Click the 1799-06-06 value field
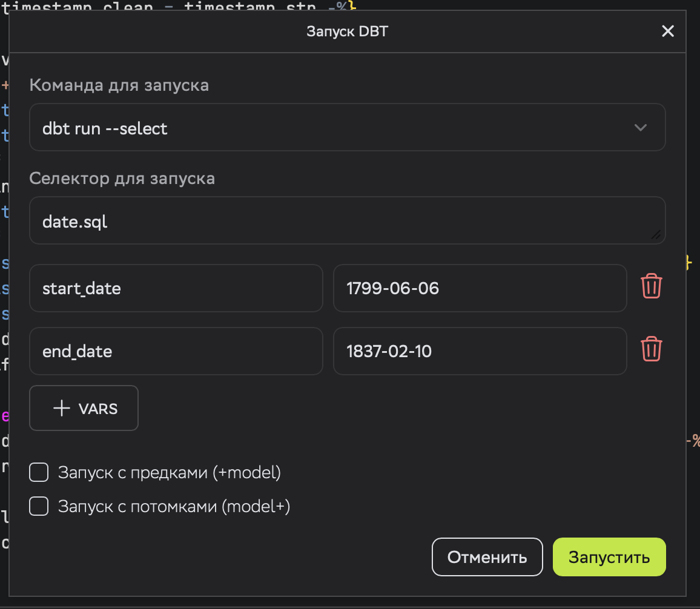The height and width of the screenshot is (609, 700). 479,288
